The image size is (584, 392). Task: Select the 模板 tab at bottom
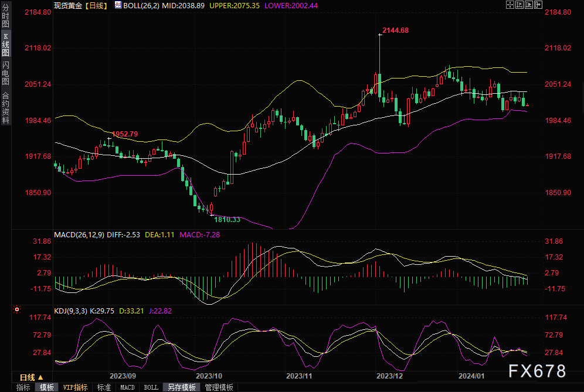46,387
